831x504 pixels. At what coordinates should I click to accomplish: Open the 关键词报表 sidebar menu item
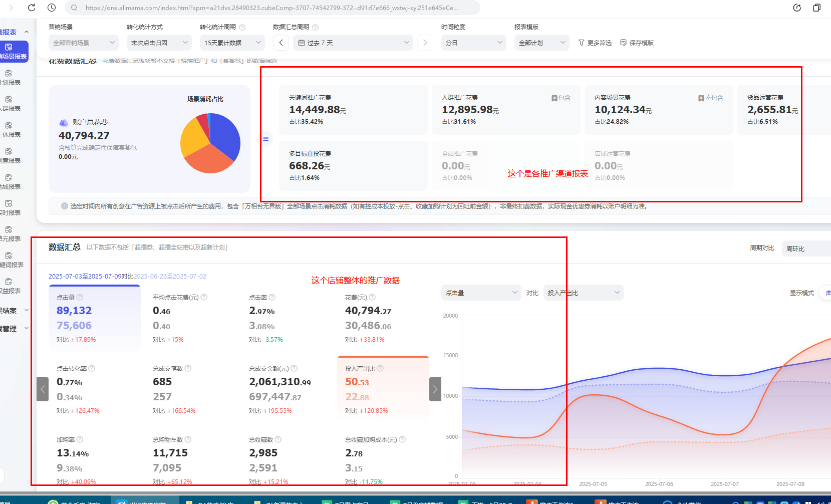(10, 261)
